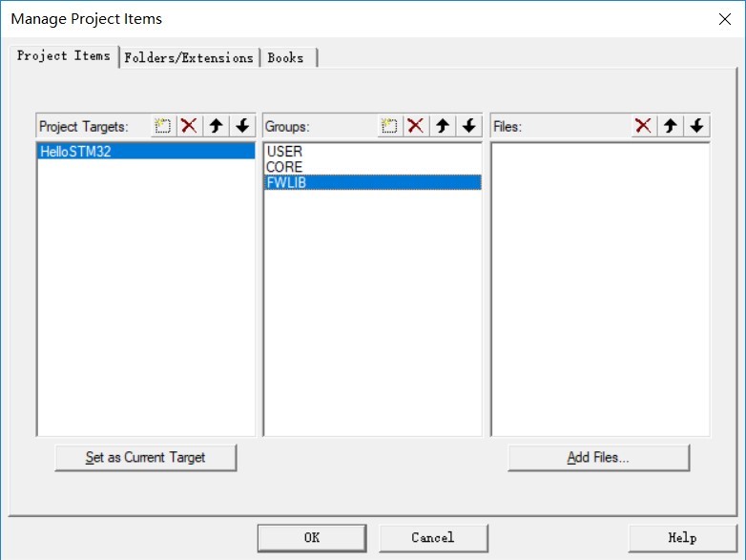Select the USER group
This screenshot has height=560, width=746.
[x=373, y=152]
